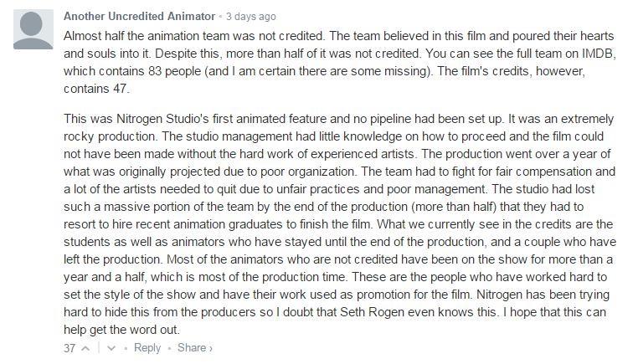Click the small chevron beside Share
Screen dimensions: 638x364
coord(211,349)
